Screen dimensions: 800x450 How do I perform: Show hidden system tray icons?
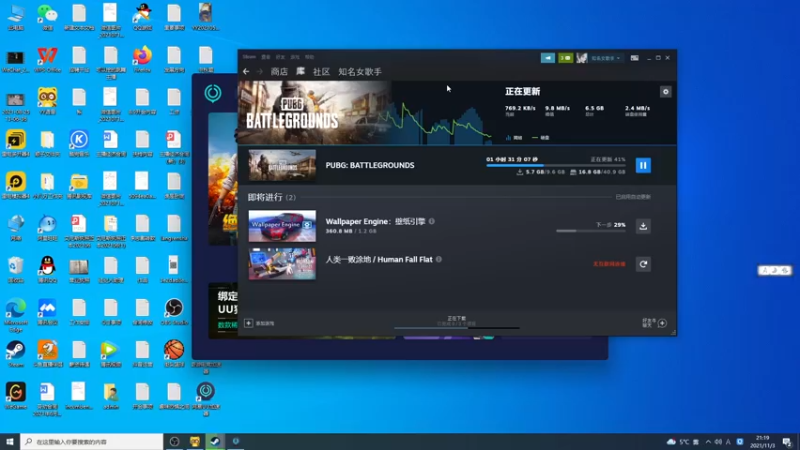point(708,442)
